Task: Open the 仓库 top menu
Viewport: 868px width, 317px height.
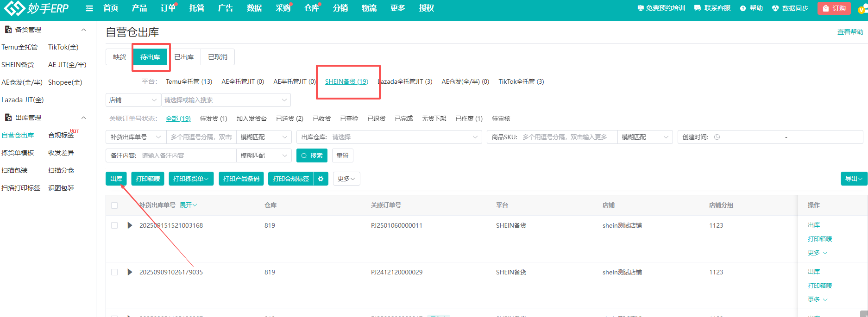Action: 312,8
